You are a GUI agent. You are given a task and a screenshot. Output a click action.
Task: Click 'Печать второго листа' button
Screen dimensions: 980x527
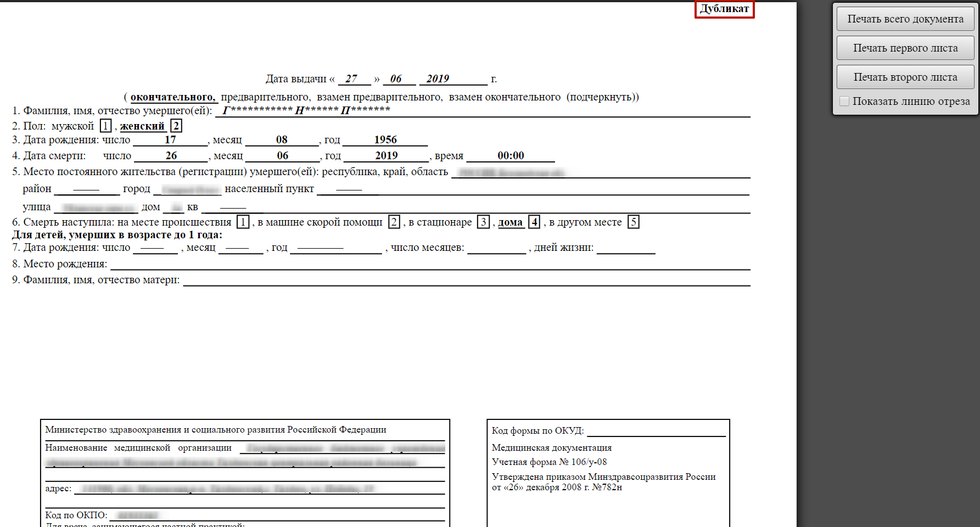pyautogui.click(x=905, y=77)
